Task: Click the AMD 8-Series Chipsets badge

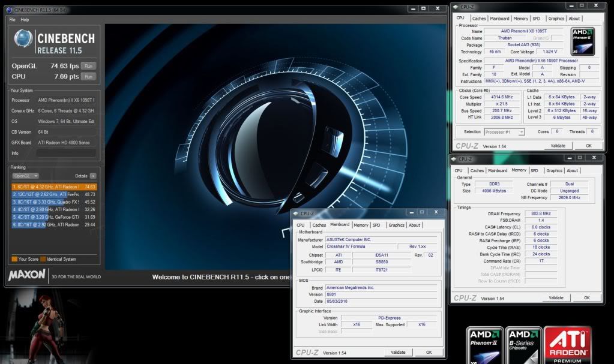Action: point(523,345)
